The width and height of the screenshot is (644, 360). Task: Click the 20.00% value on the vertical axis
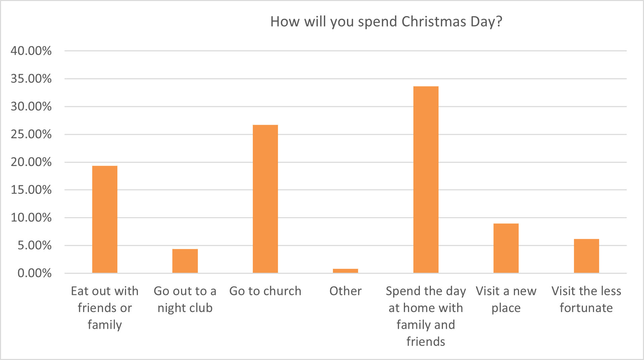31,162
